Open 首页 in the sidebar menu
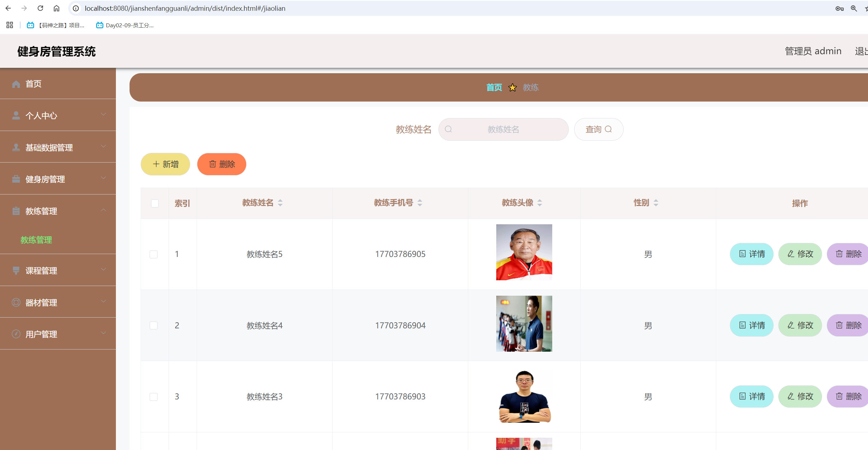The height and width of the screenshot is (450, 868). (x=58, y=84)
